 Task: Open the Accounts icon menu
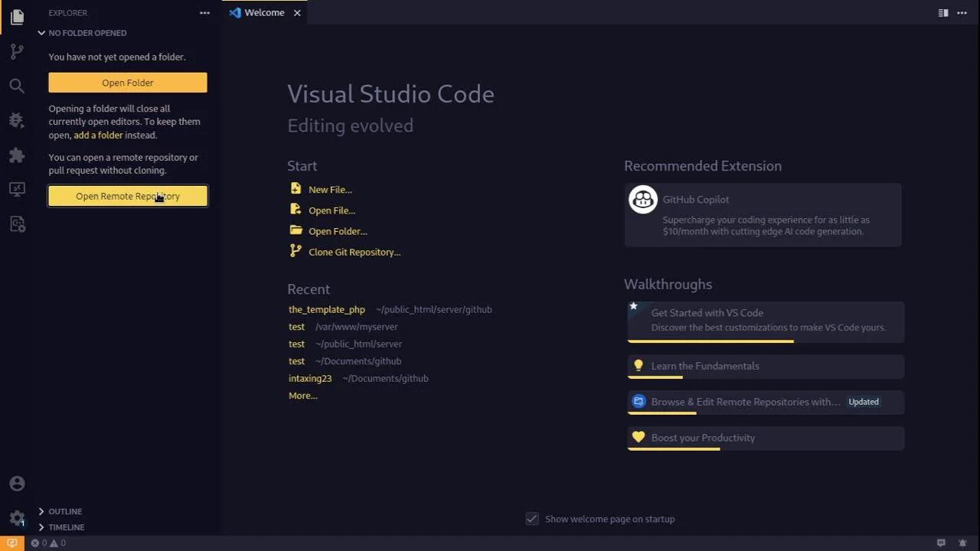point(17,483)
